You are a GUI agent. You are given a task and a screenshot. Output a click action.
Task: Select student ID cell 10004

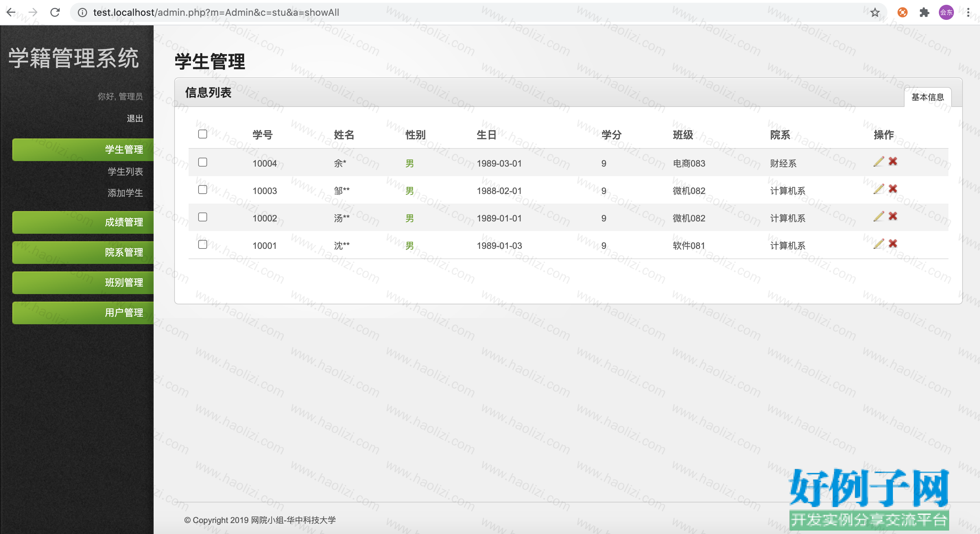(x=265, y=163)
